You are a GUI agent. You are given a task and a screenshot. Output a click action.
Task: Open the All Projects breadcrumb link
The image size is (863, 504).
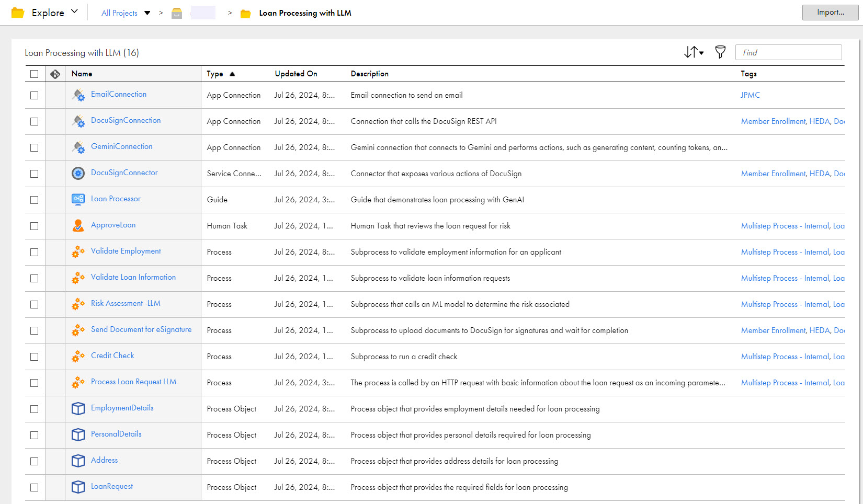click(119, 13)
